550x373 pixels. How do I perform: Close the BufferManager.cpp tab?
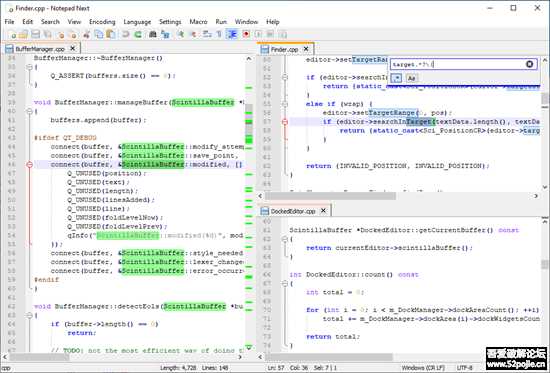pyautogui.click(x=73, y=48)
